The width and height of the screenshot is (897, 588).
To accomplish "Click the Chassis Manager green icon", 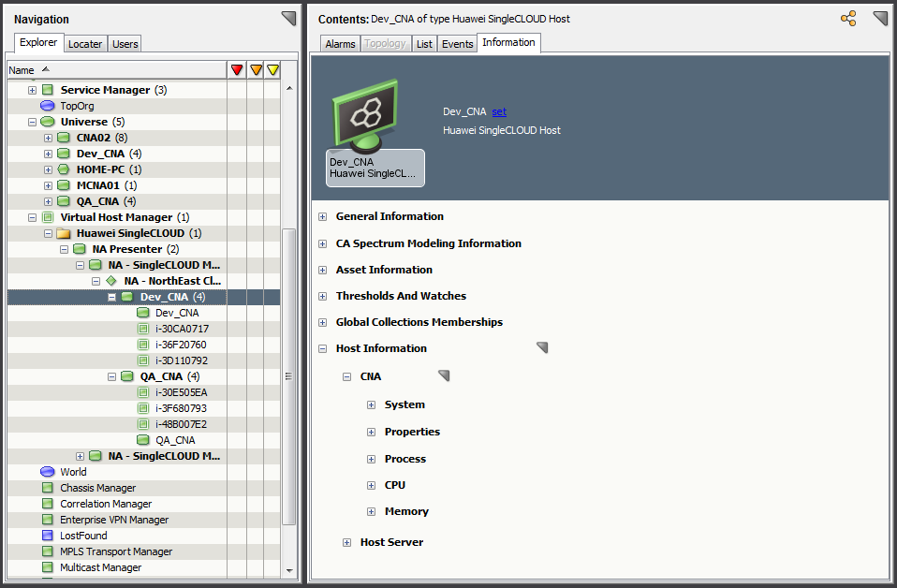I will [48, 488].
